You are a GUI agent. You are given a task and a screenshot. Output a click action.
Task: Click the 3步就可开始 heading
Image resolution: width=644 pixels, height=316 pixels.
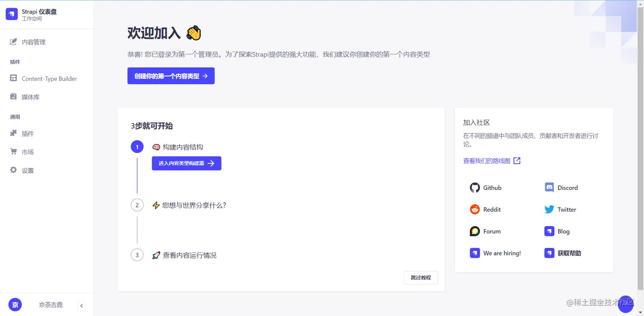point(152,126)
